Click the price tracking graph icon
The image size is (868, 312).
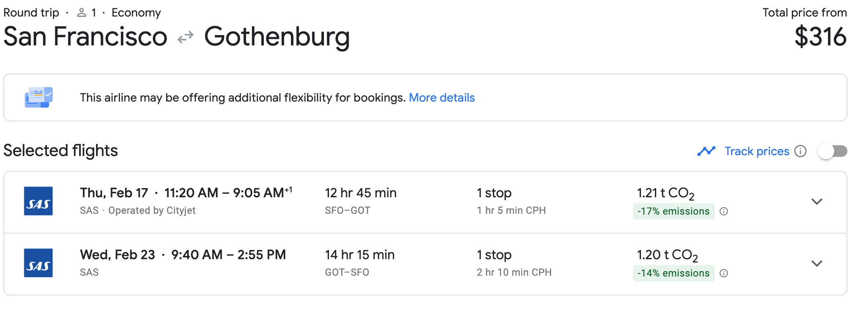(x=706, y=151)
